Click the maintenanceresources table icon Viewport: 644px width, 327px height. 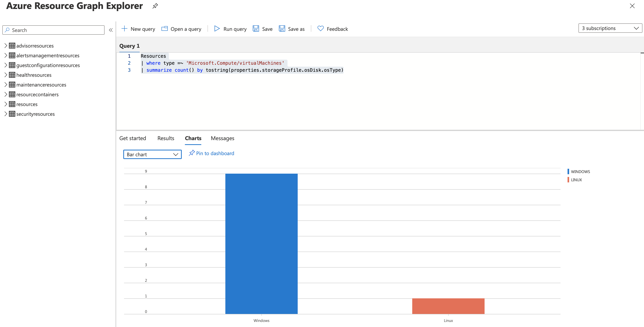click(12, 84)
